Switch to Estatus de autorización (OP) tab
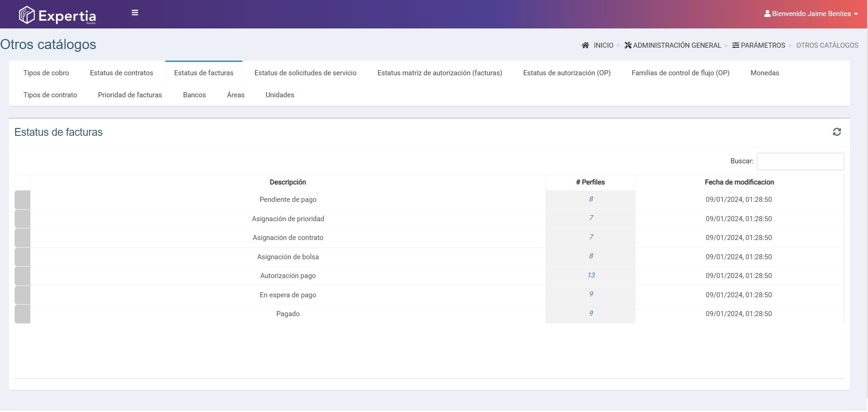Screen dimensions: 868x412 click(x=567, y=73)
